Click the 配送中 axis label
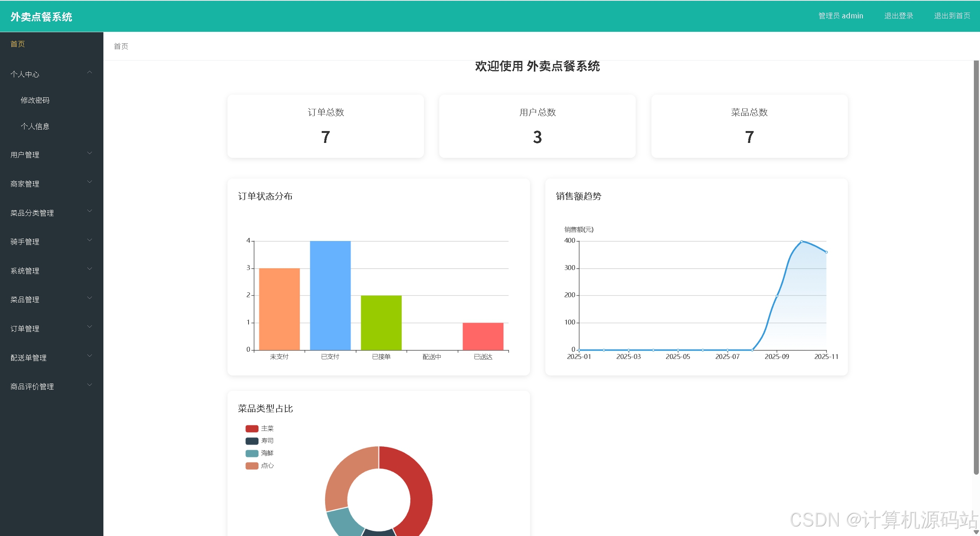This screenshot has height=536, width=980. (x=432, y=357)
